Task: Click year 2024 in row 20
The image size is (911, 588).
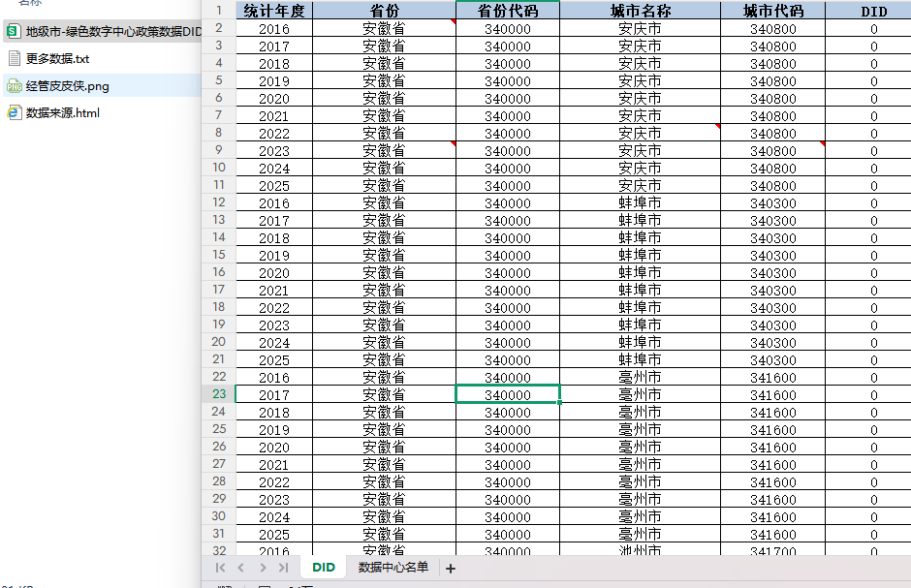Action: 274,343
